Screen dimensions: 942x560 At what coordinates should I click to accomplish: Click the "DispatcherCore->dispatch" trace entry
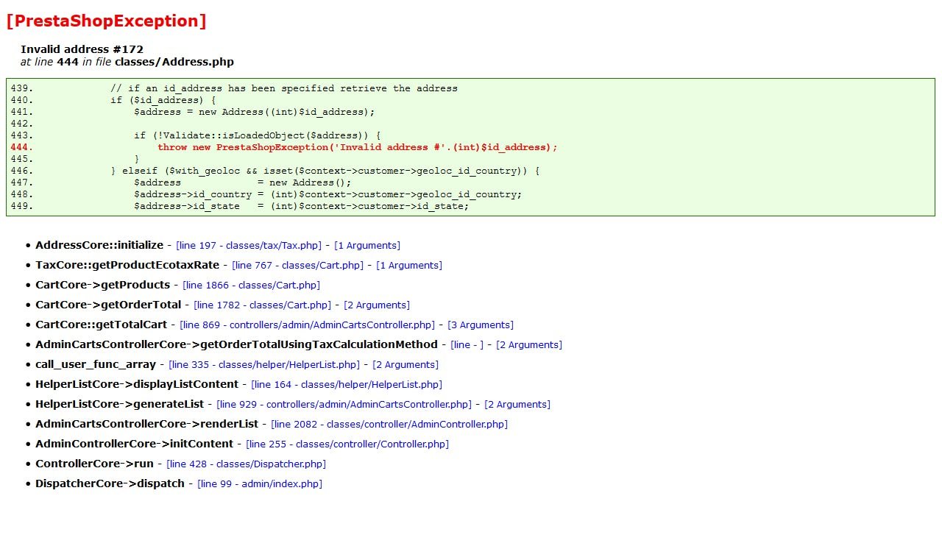pos(110,483)
